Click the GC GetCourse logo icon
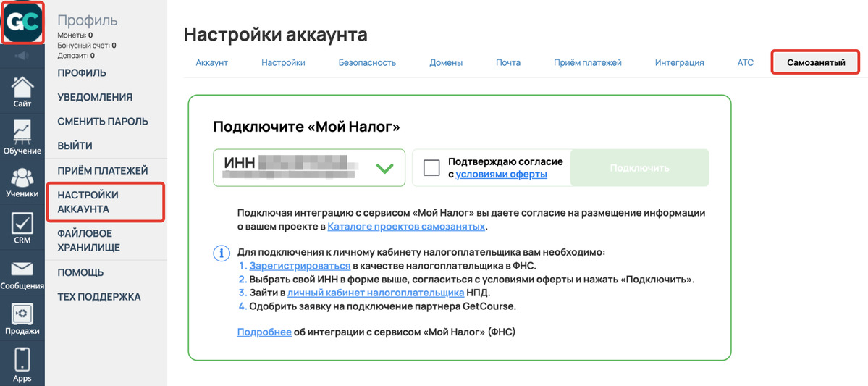 22,22
